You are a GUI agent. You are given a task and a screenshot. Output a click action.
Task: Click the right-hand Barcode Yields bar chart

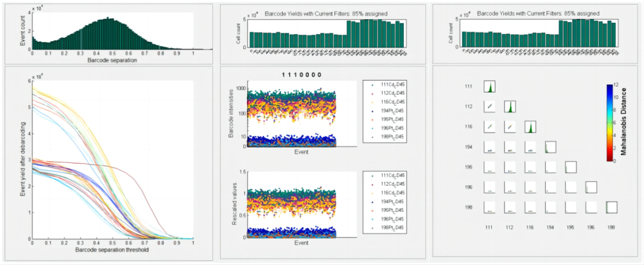[540, 34]
